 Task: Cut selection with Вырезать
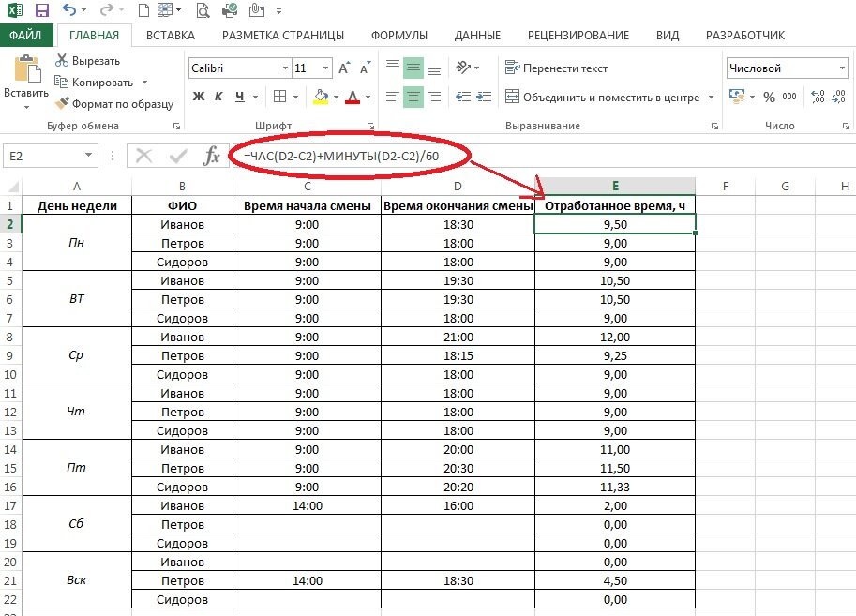[87, 61]
